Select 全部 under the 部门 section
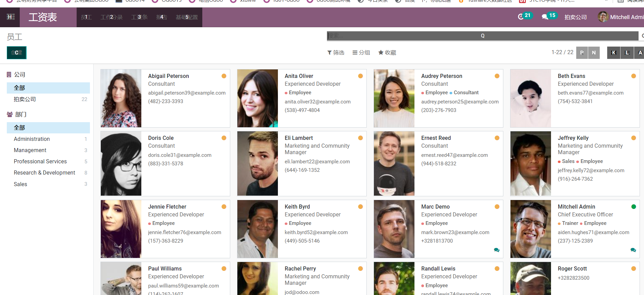The width and height of the screenshot is (644, 295). (48, 128)
